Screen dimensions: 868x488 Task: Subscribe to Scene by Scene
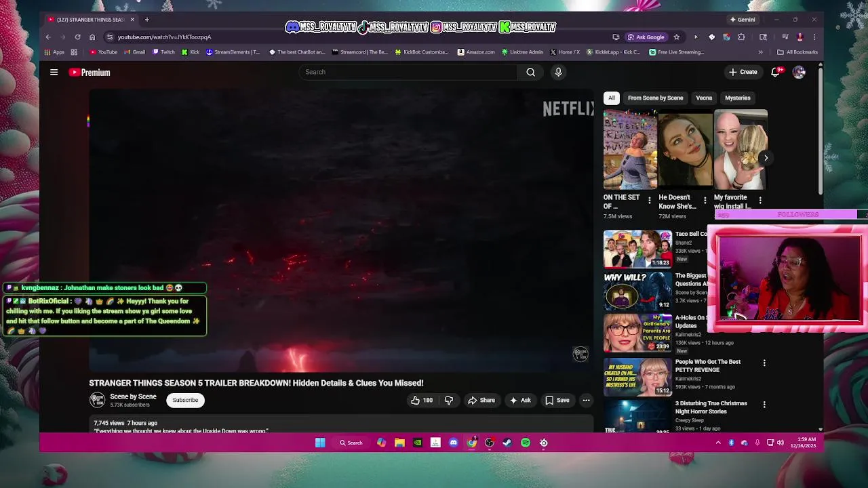tap(185, 401)
